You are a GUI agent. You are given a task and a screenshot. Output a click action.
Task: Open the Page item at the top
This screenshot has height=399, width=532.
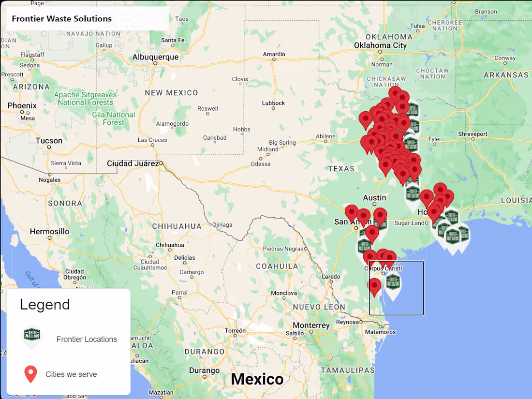[x=38, y=3]
